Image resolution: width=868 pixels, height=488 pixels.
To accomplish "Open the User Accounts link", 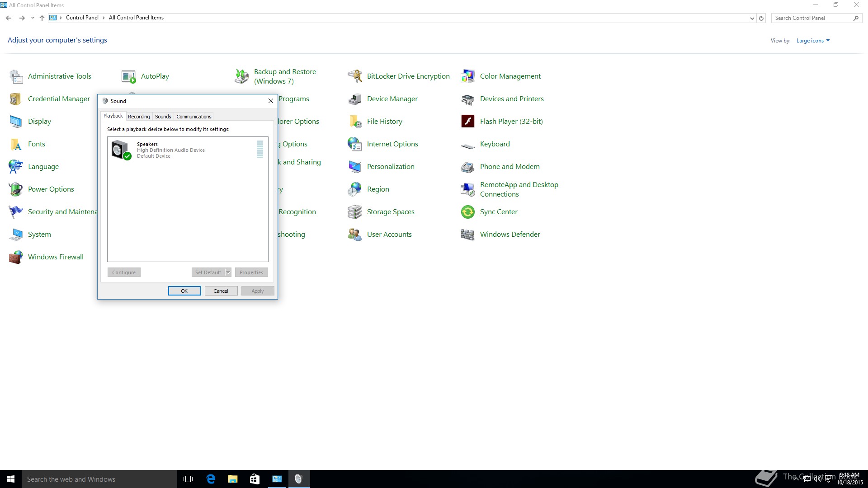I will coord(389,235).
